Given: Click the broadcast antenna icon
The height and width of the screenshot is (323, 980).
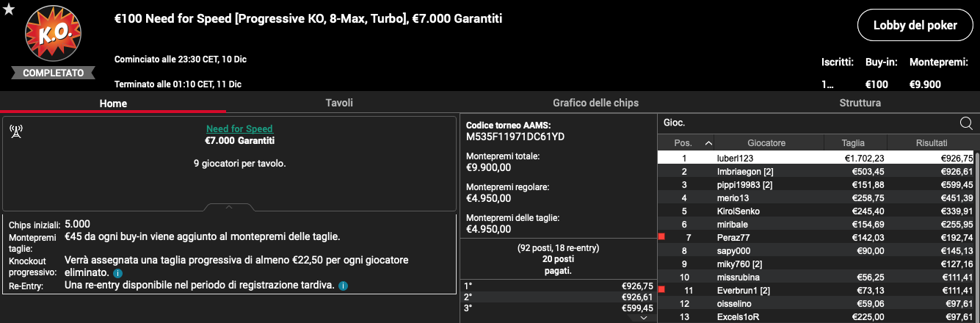Looking at the screenshot, I should pyautogui.click(x=15, y=131).
